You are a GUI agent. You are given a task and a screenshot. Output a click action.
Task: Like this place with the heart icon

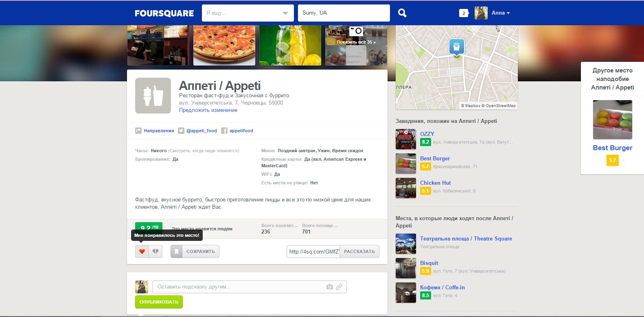(x=142, y=251)
